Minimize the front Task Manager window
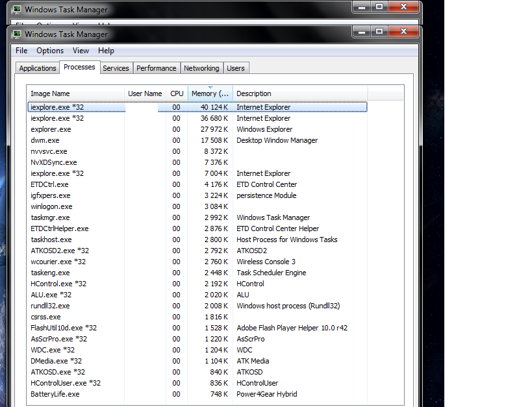 pyautogui.click(x=362, y=32)
